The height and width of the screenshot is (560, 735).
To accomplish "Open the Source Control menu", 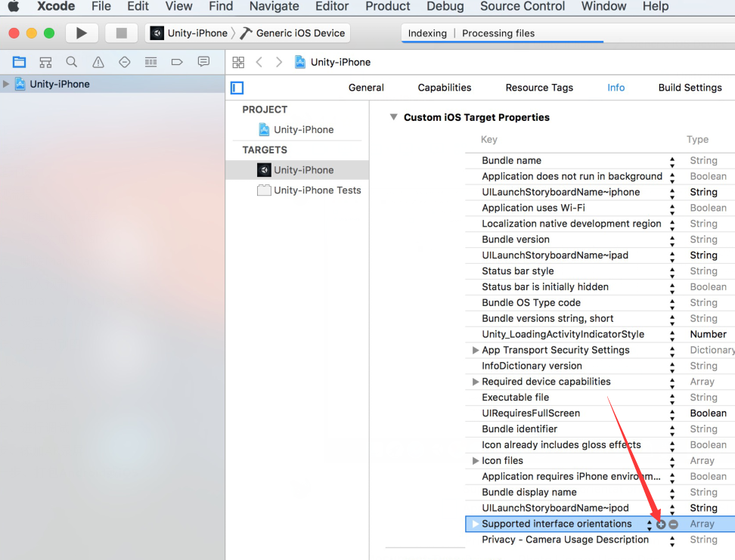I will (523, 7).
